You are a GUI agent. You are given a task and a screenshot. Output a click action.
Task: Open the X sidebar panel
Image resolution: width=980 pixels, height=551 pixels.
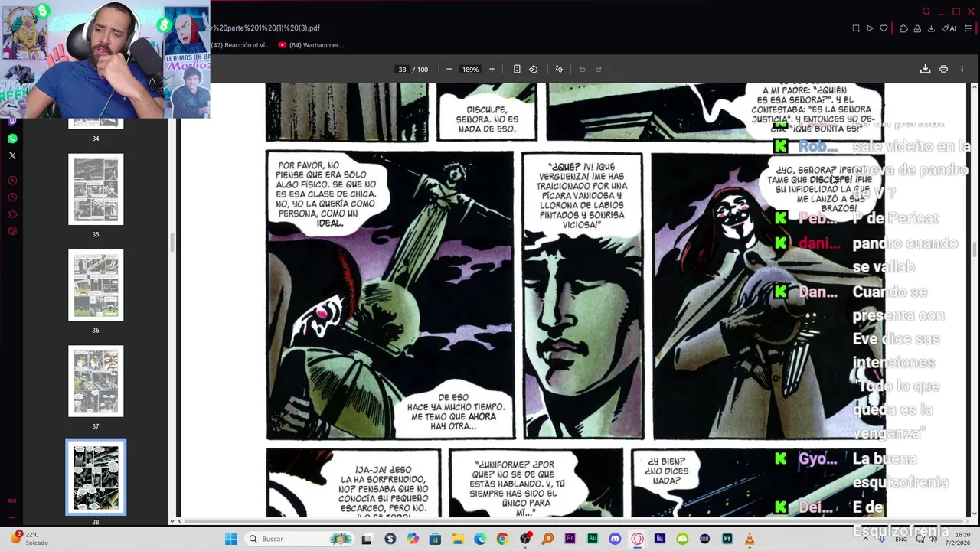[12, 155]
